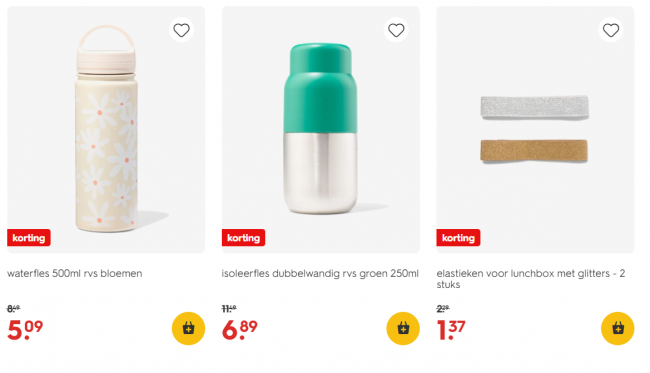Open 'waterfles 500ml rvs bloemen' link
This screenshot has width=650, height=373.
pos(75,274)
